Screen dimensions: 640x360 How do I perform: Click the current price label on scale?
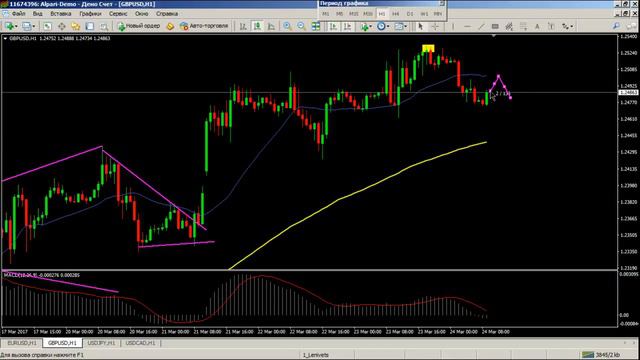[628, 93]
